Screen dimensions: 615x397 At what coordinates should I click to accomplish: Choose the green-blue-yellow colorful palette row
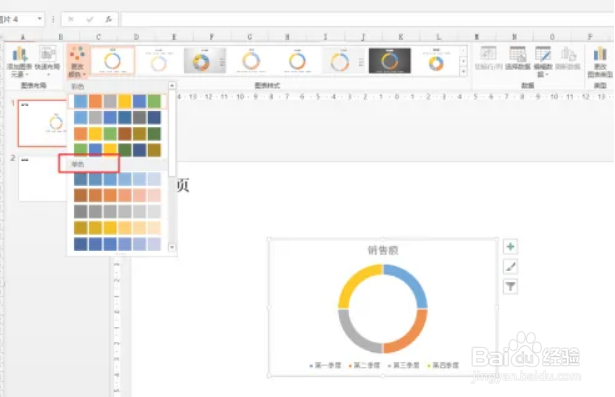117,150
